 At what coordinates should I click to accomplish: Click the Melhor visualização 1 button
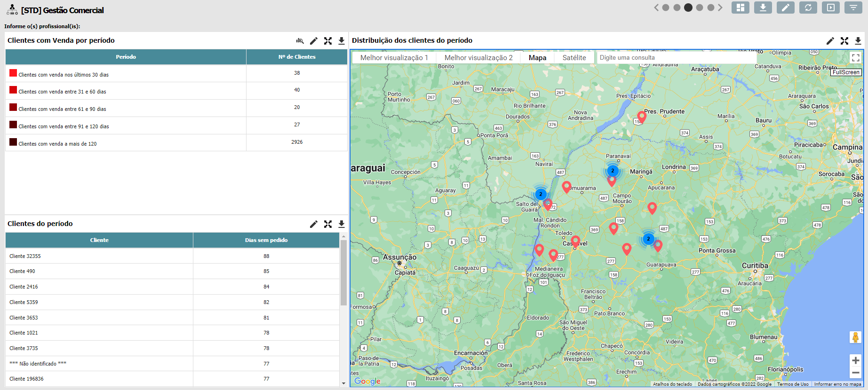[394, 58]
